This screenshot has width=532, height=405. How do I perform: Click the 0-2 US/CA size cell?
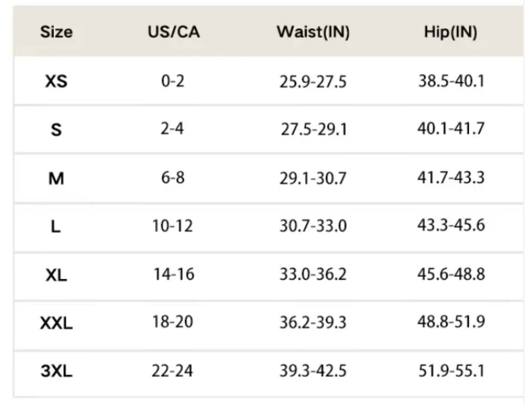(x=173, y=81)
